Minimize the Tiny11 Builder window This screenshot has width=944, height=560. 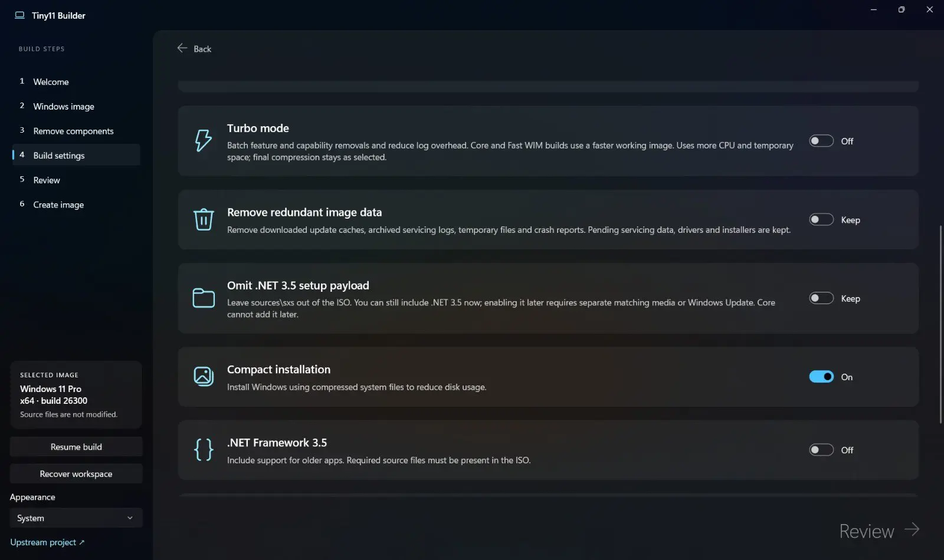pyautogui.click(x=873, y=9)
